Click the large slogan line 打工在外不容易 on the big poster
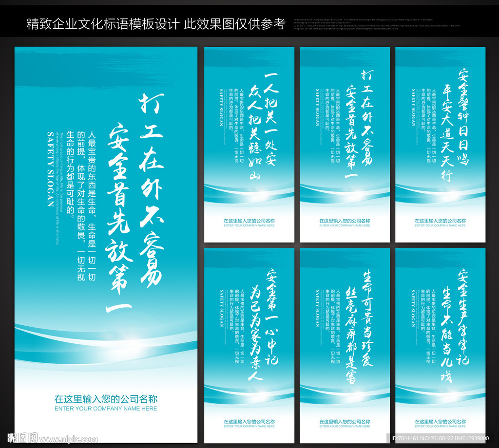 (x=152, y=190)
